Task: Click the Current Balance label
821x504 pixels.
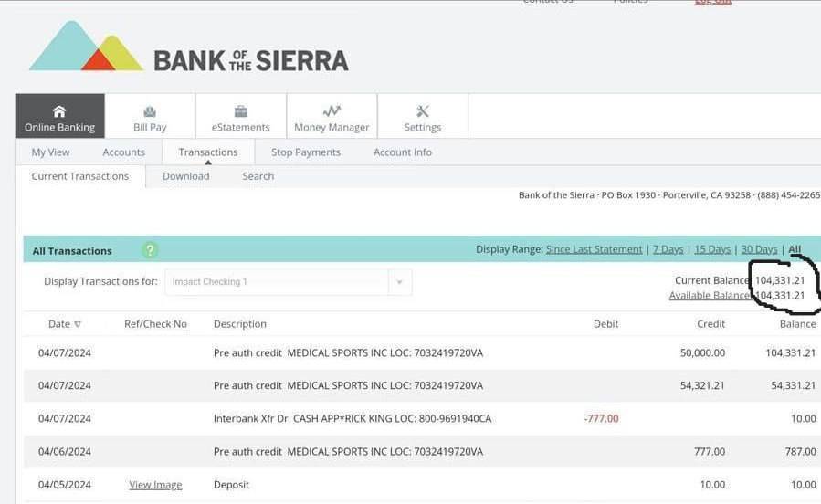Action: tap(712, 280)
